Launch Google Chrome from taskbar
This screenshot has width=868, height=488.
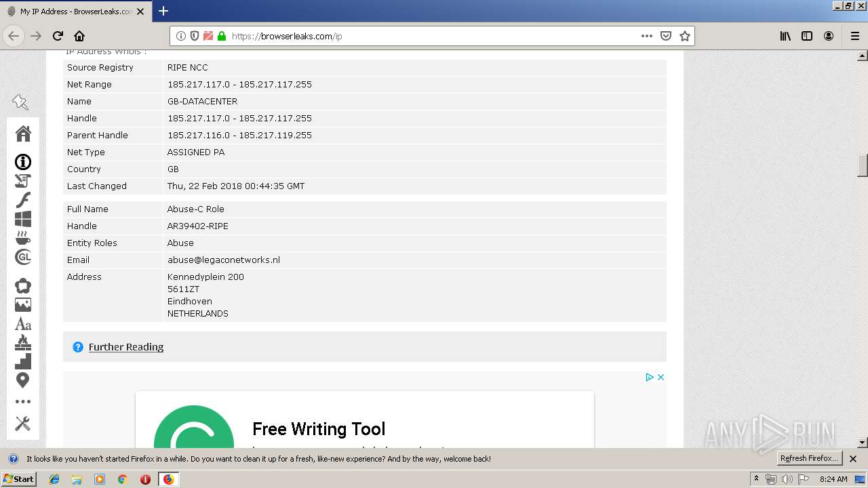122,479
